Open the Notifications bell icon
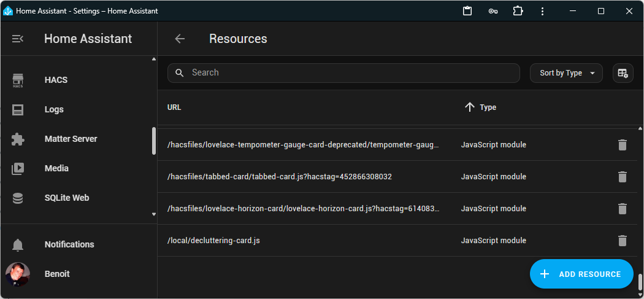This screenshot has width=644, height=299. tap(18, 245)
